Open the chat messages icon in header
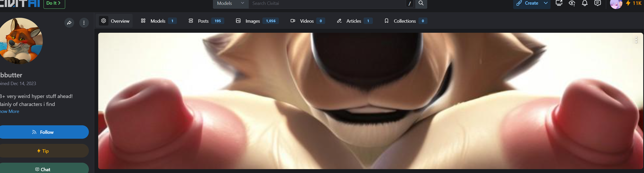The height and width of the screenshot is (173, 644). pyautogui.click(x=598, y=3)
